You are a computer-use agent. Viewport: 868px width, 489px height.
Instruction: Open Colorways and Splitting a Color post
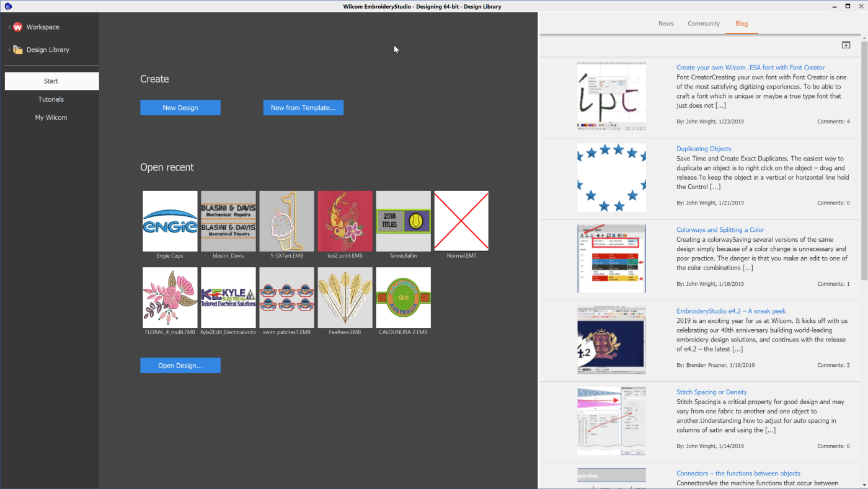point(720,230)
